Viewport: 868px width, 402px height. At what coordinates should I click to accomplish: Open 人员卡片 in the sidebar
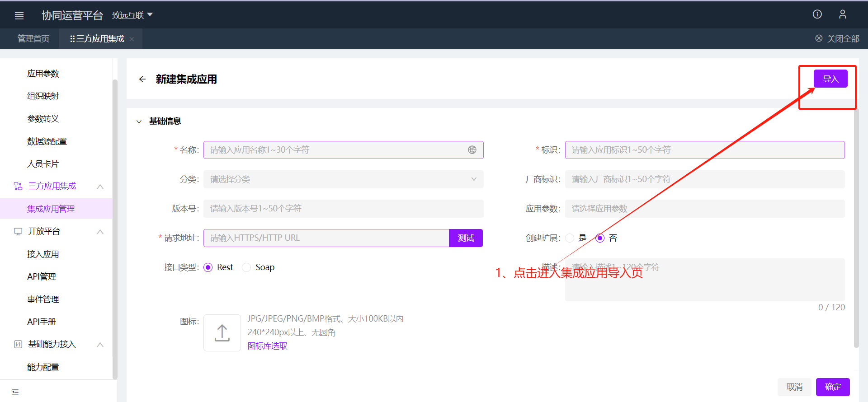pyautogui.click(x=43, y=164)
